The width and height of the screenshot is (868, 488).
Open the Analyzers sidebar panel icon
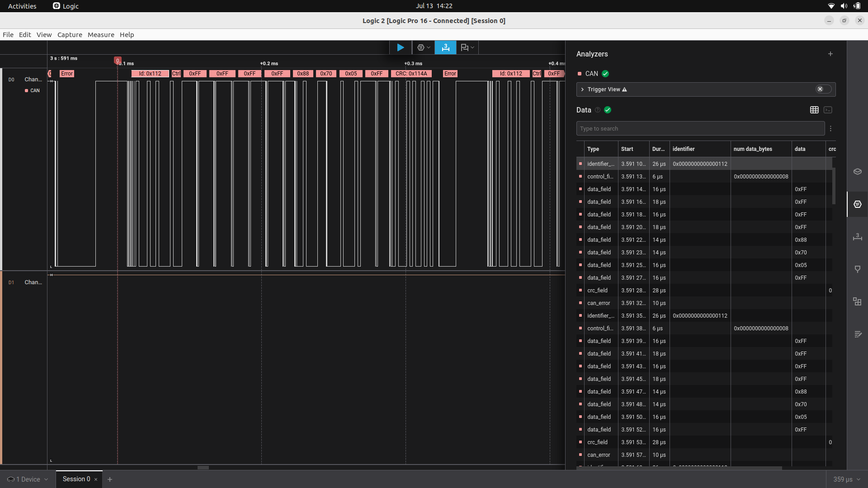(858, 204)
